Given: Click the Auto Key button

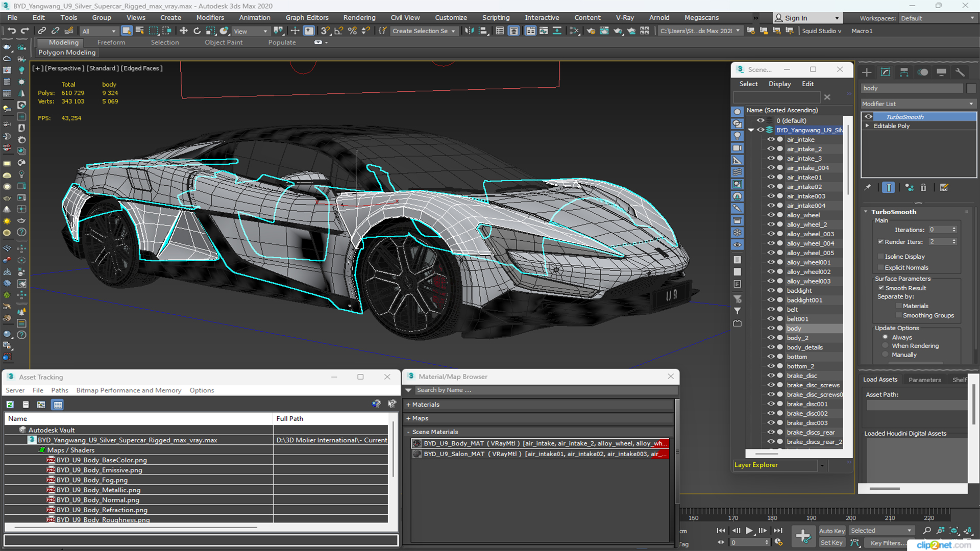Looking at the screenshot, I should pyautogui.click(x=832, y=531).
